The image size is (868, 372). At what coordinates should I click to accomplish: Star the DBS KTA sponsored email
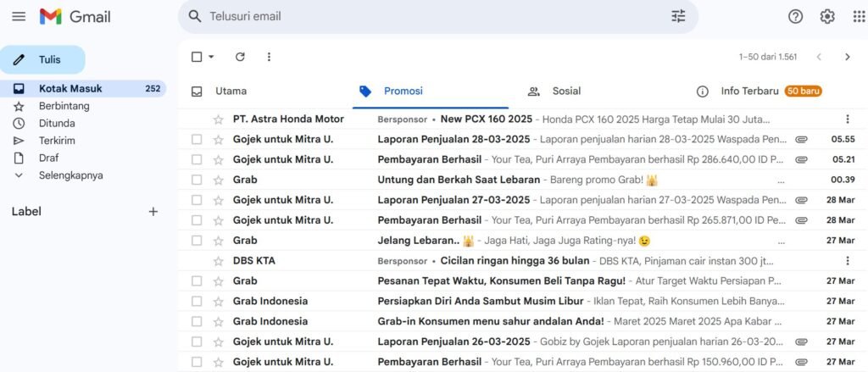point(218,261)
